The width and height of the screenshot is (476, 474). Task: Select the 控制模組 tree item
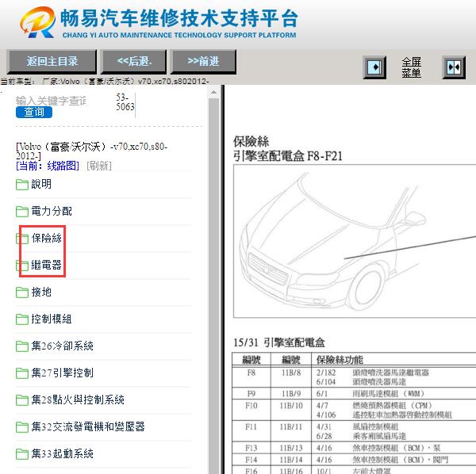click(x=52, y=319)
